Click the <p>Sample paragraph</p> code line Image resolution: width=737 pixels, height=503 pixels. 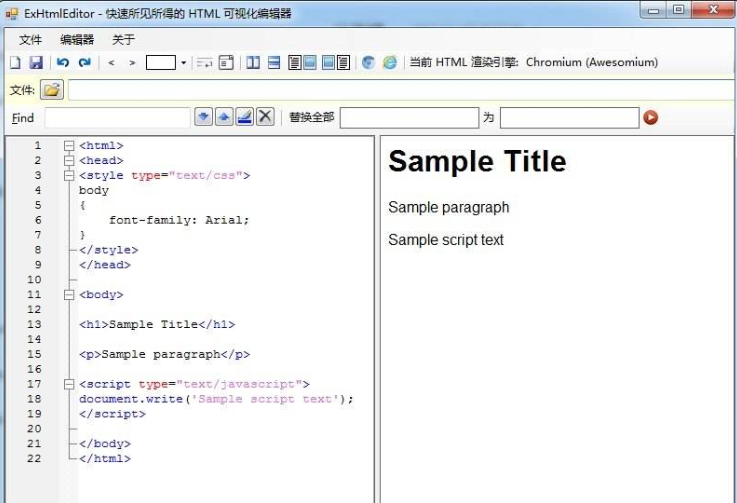(165, 354)
